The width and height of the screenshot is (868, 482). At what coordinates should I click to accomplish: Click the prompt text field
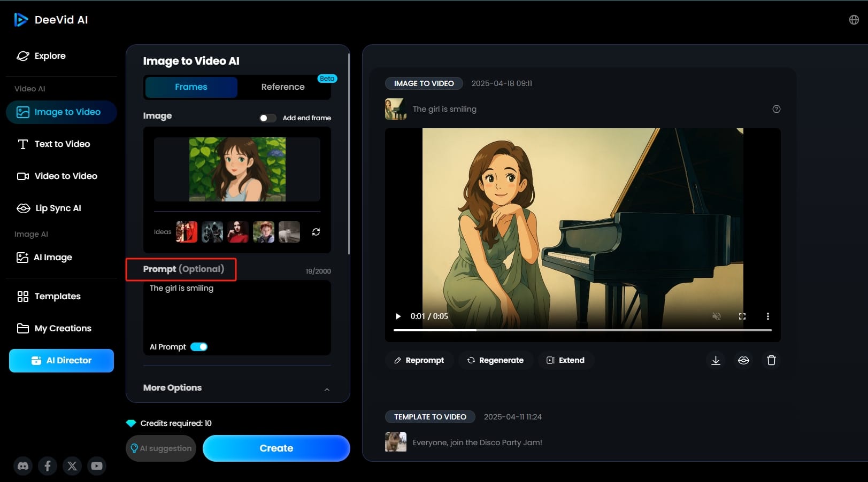(236, 310)
